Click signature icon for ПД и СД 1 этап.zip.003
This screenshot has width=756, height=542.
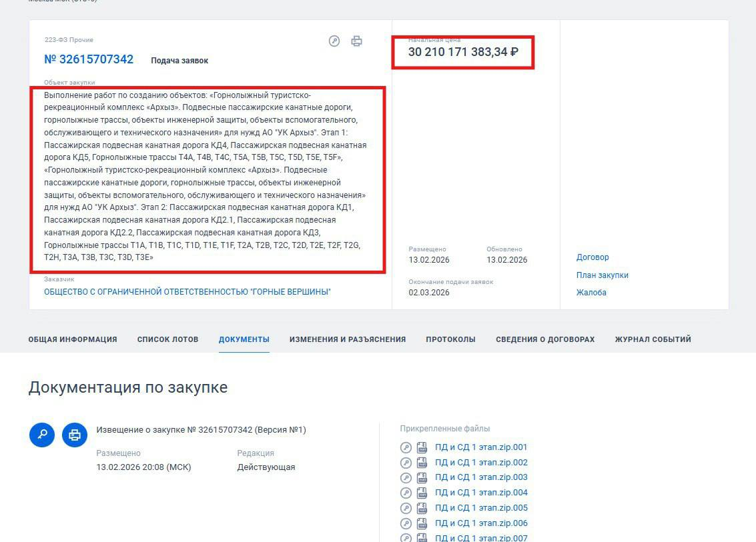[406, 477]
